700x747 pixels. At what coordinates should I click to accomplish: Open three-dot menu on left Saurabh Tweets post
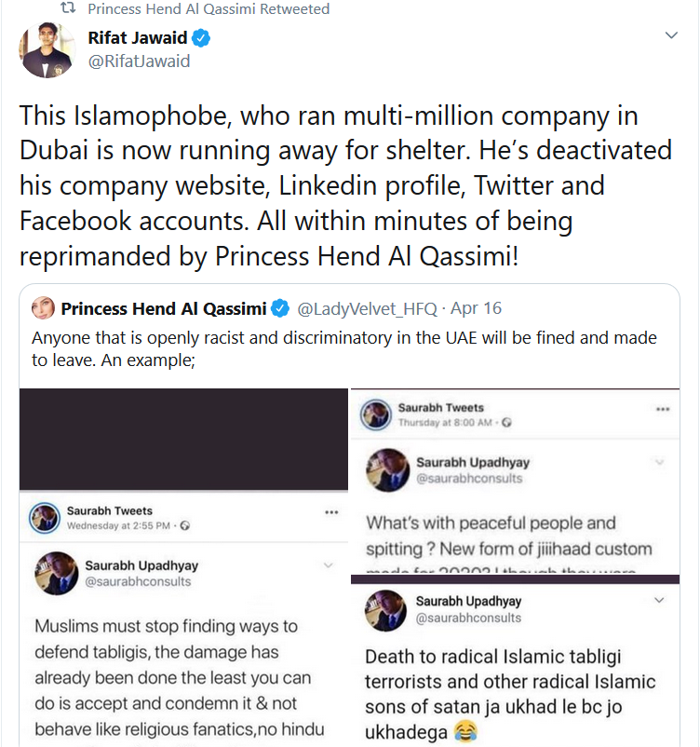331,512
